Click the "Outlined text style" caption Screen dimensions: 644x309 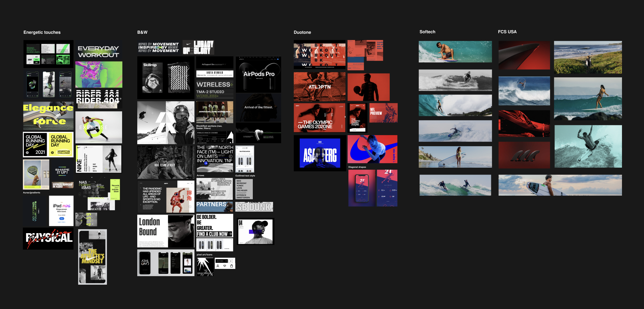pos(245,176)
